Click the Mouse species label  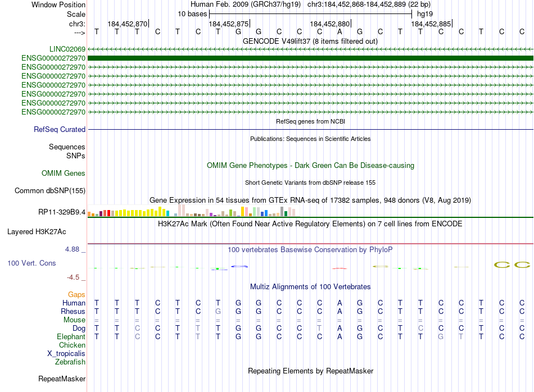coord(74,320)
